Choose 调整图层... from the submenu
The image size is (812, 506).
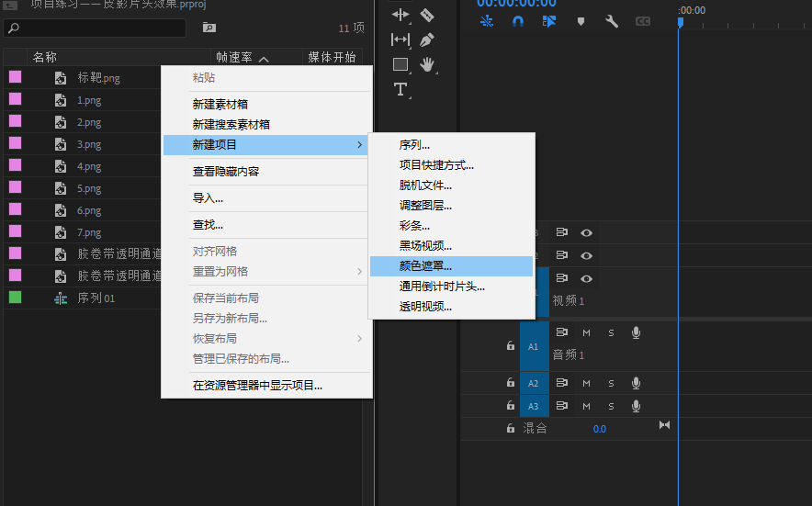425,206
